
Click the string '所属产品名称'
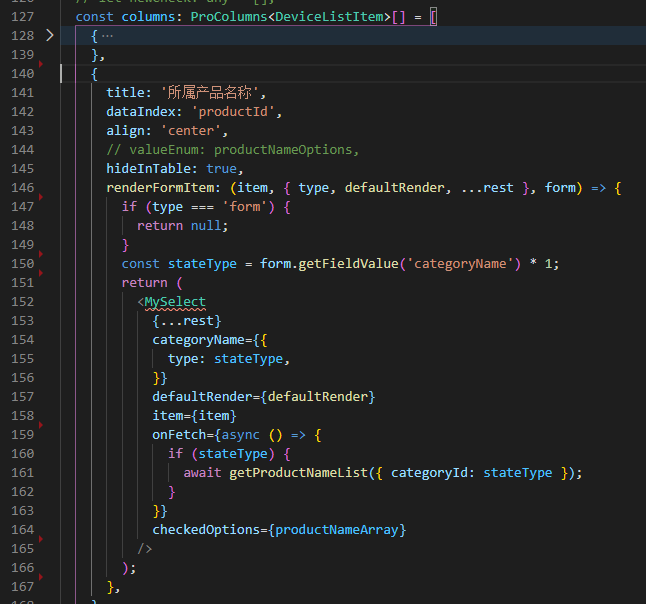coord(210,93)
